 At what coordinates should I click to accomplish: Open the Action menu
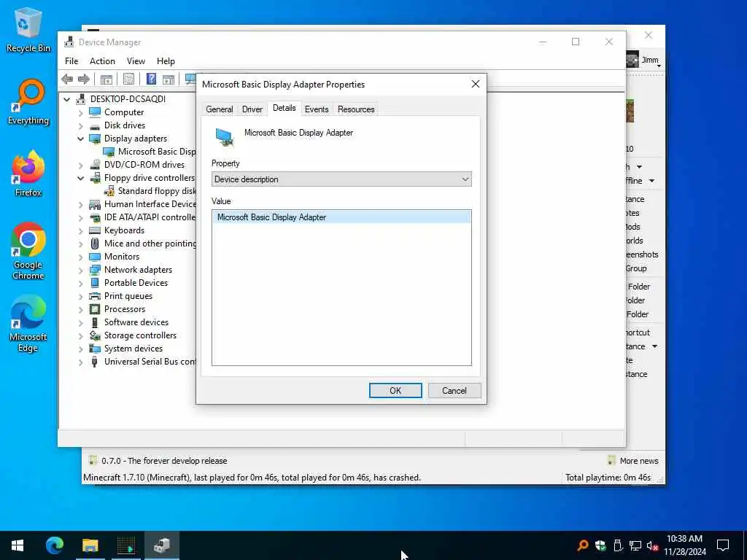pos(102,61)
